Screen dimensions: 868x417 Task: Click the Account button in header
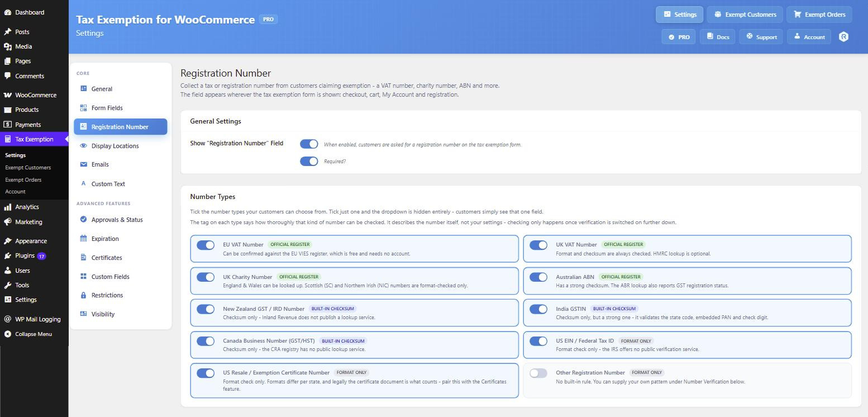point(809,37)
